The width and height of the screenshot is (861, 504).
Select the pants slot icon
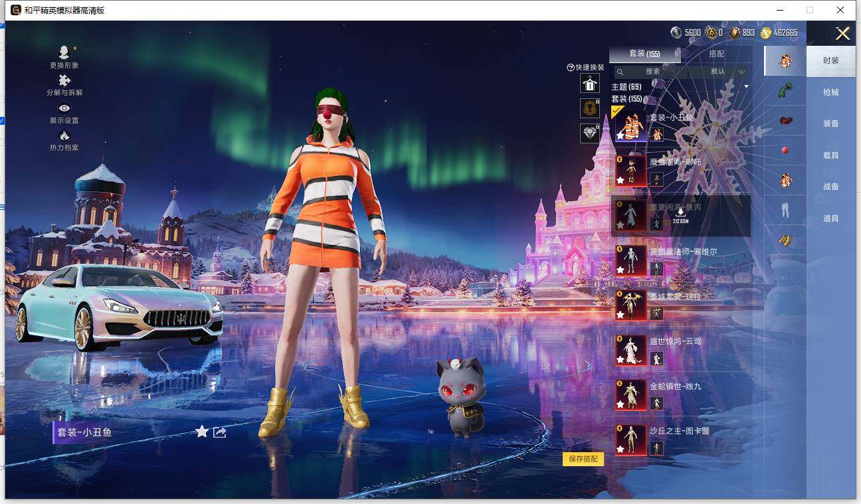coord(785,210)
